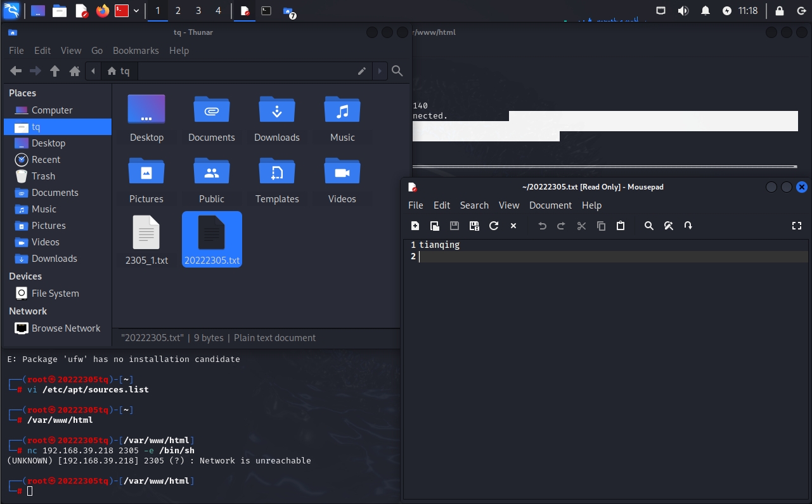
Task: Click the Save As icon in Mousepad
Action: click(474, 226)
